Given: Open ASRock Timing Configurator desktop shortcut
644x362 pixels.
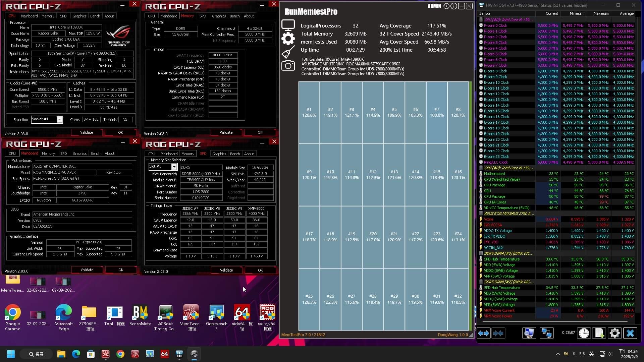Looking at the screenshot, I should (x=166, y=318).
